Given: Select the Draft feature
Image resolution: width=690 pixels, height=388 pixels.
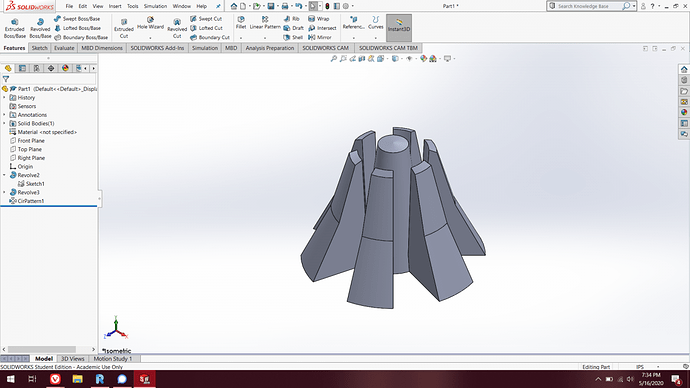Looking at the screenshot, I should coord(294,28).
